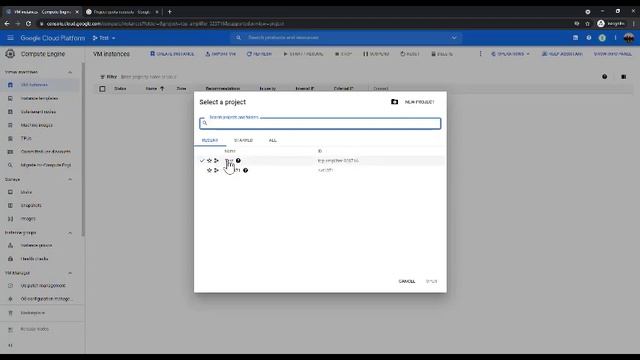
Task: Click Open in the Select a project dialog
Action: click(431, 281)
